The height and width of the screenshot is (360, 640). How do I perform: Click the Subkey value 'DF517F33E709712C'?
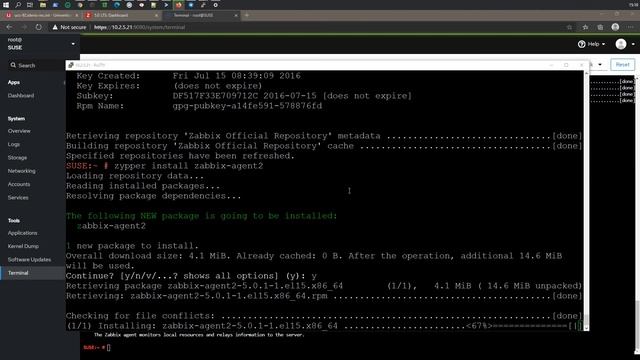[215, 96]
